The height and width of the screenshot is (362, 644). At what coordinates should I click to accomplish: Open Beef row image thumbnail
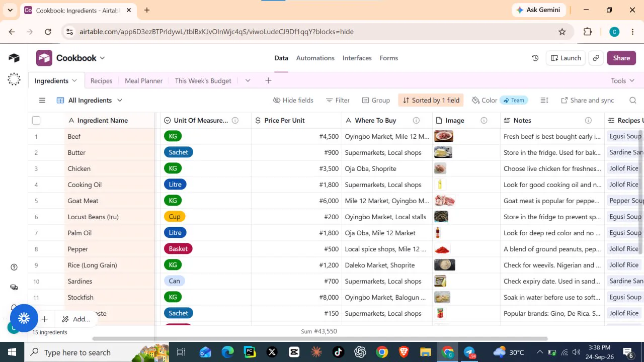pos(444,136)
